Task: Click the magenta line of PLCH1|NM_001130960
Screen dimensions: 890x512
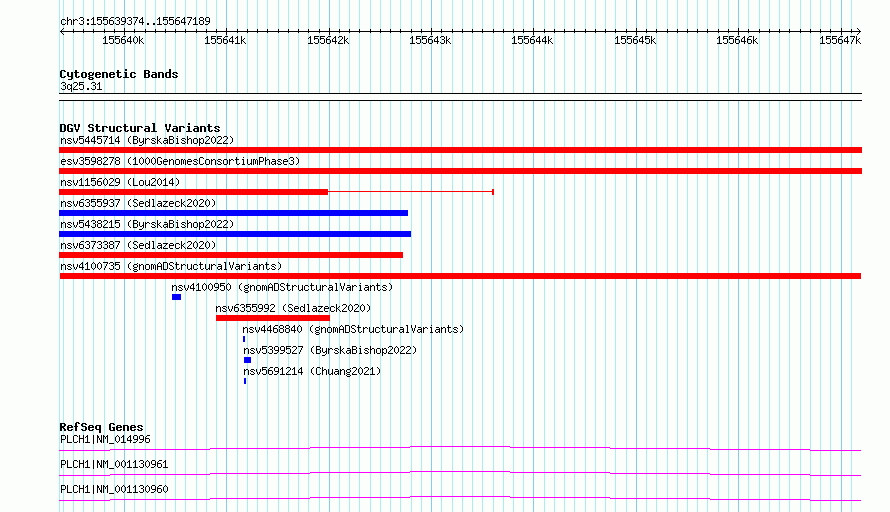Action: (x=460, y=498)
